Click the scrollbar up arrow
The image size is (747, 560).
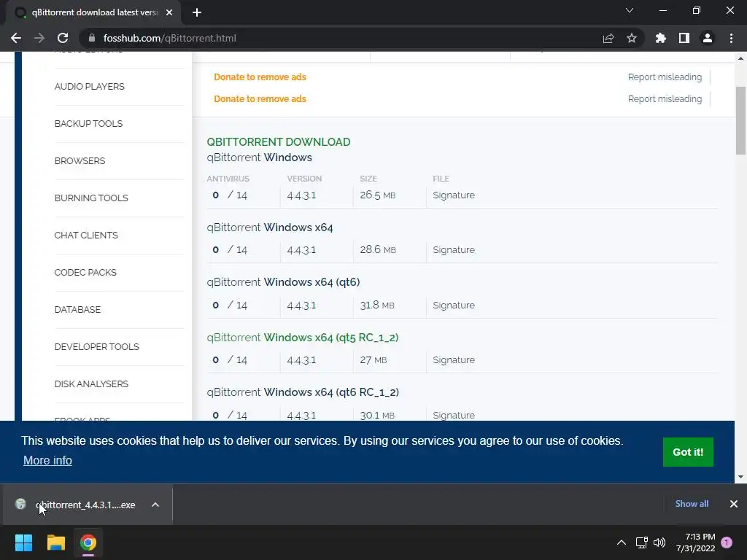[740, 58]
